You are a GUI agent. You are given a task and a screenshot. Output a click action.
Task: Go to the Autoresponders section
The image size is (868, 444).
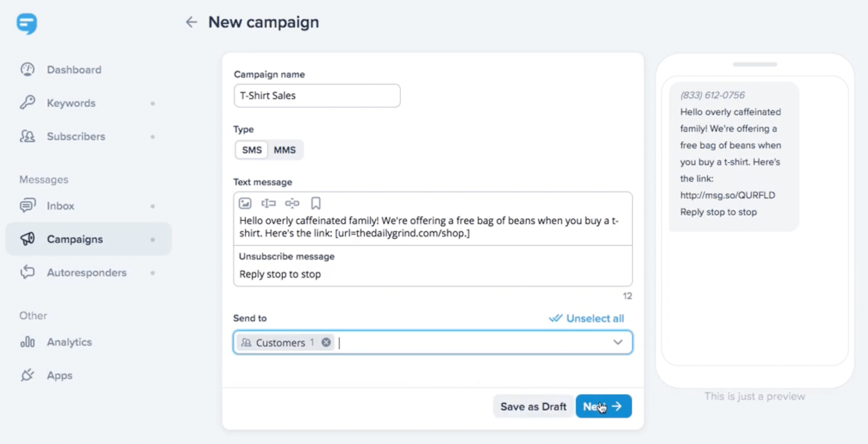click(86, 272)
